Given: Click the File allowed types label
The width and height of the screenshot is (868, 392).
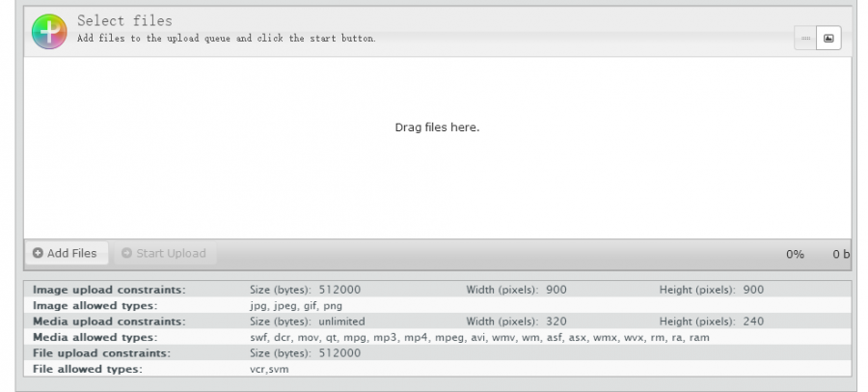Looking at the screenshot, I should click(88, 369).
